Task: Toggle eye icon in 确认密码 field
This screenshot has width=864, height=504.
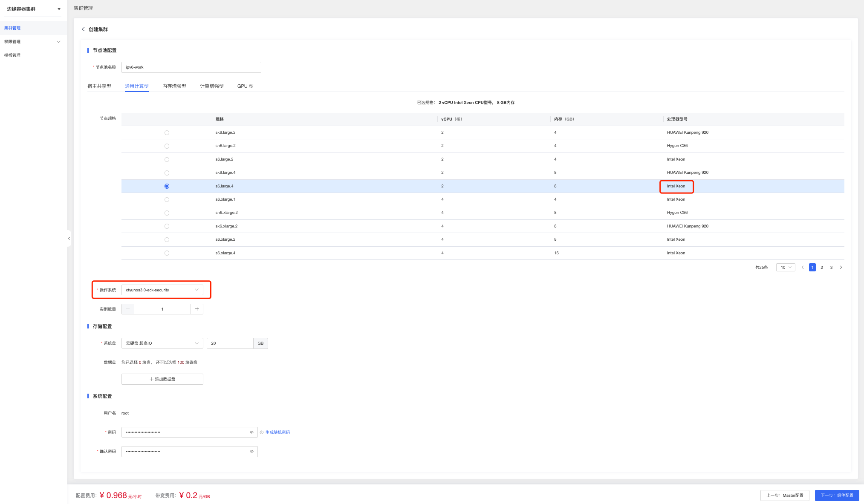Action: tap(251, 452)
